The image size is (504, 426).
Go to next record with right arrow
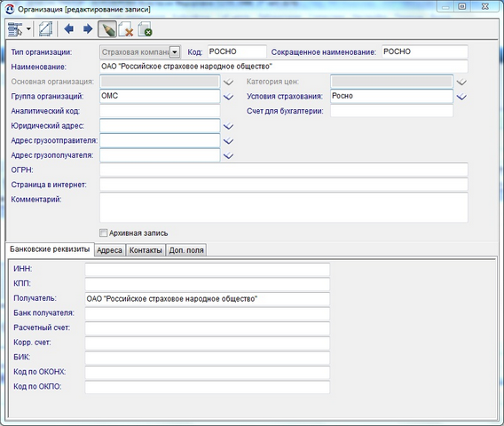(88, 29)
